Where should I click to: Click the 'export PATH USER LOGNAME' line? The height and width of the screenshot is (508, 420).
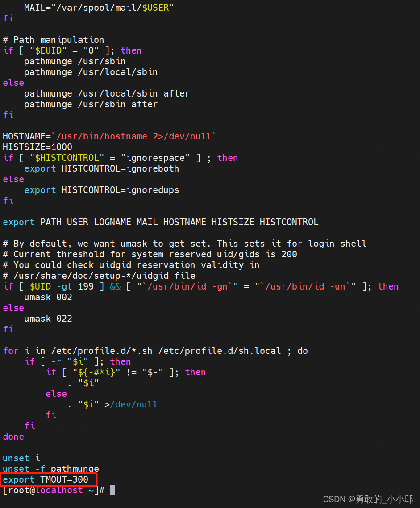(161, 222)
